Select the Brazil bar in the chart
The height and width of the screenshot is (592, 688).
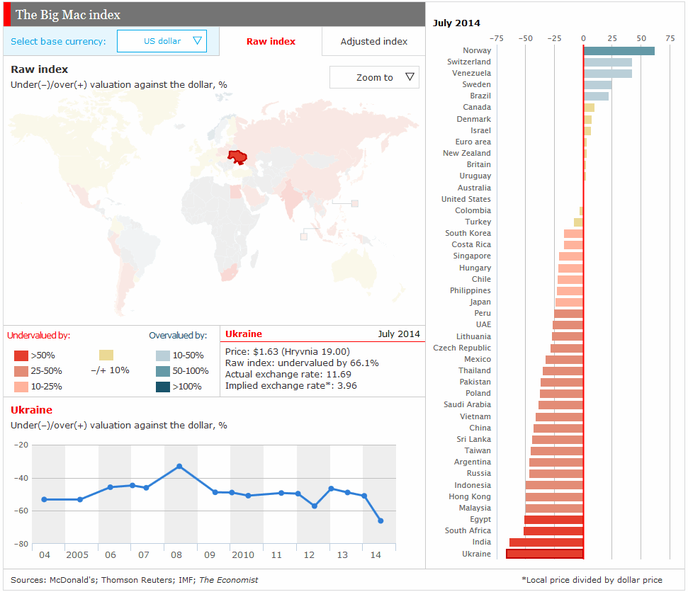[x=596, y=96]
